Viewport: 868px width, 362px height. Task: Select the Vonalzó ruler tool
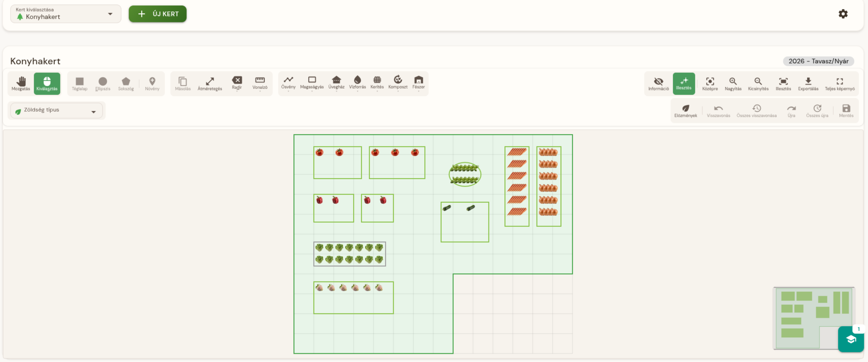(x=260, y=83)
